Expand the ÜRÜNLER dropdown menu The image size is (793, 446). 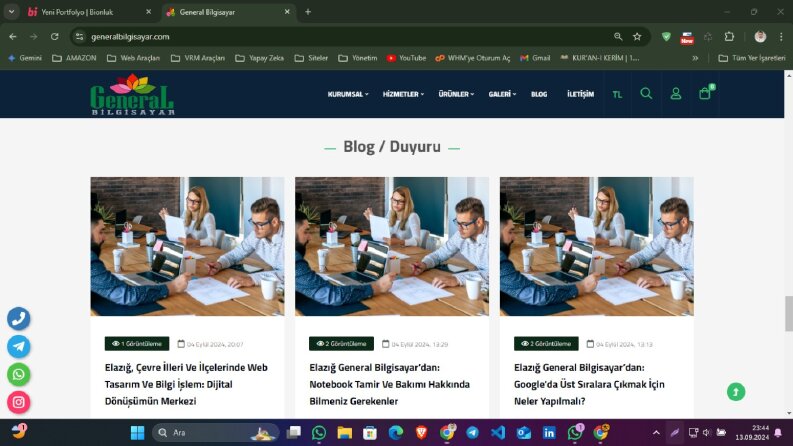(x=456, y=94)
